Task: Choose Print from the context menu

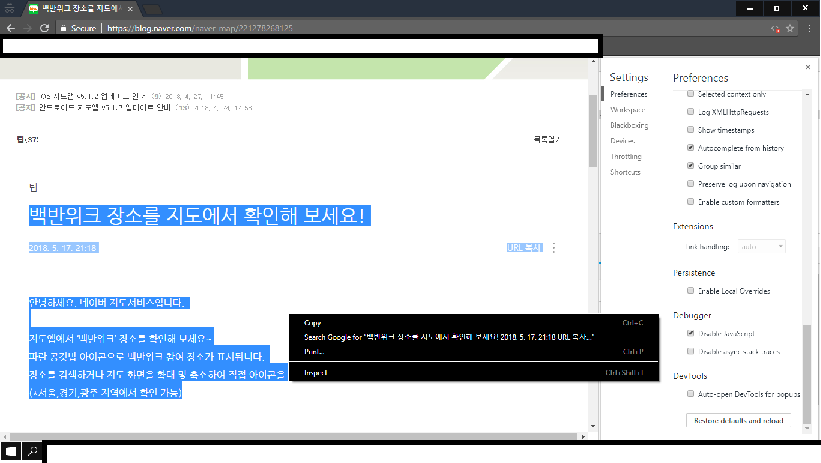Action: 474,352
